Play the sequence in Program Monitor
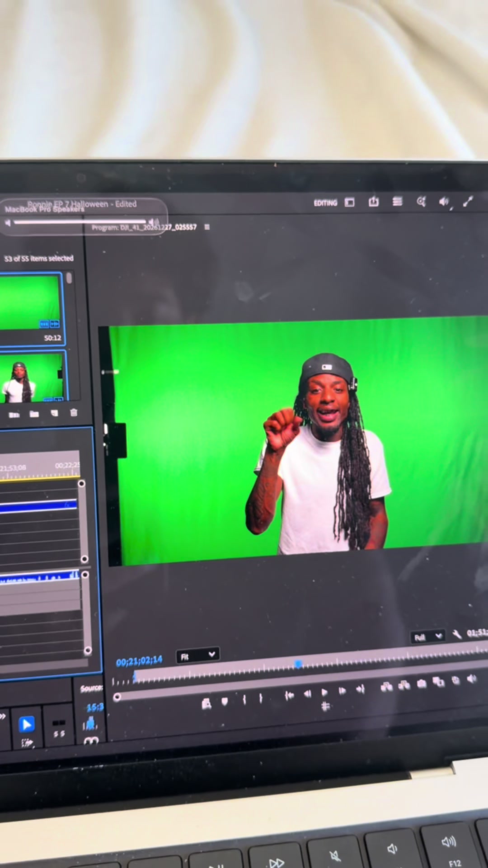Viewport: 488px width, 868px height. [324, 692]
